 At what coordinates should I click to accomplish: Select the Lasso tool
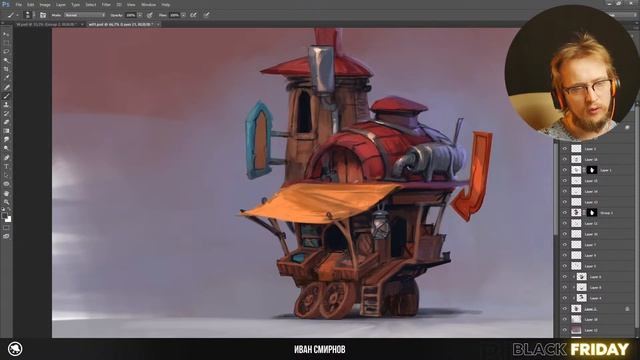click(x=6, y=52)
